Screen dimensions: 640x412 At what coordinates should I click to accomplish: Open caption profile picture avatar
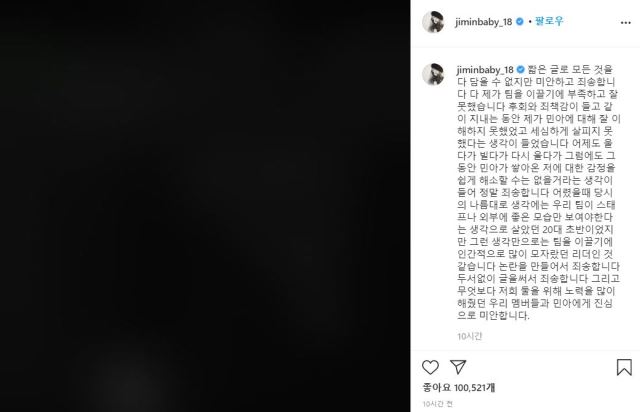coord(433,75)
